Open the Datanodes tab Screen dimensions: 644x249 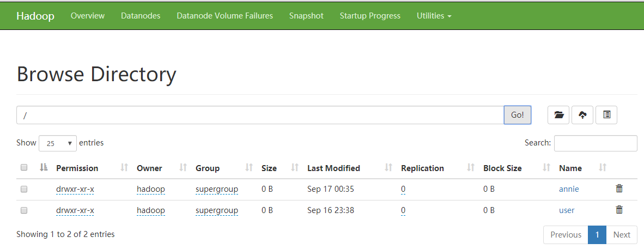point(141,16)
